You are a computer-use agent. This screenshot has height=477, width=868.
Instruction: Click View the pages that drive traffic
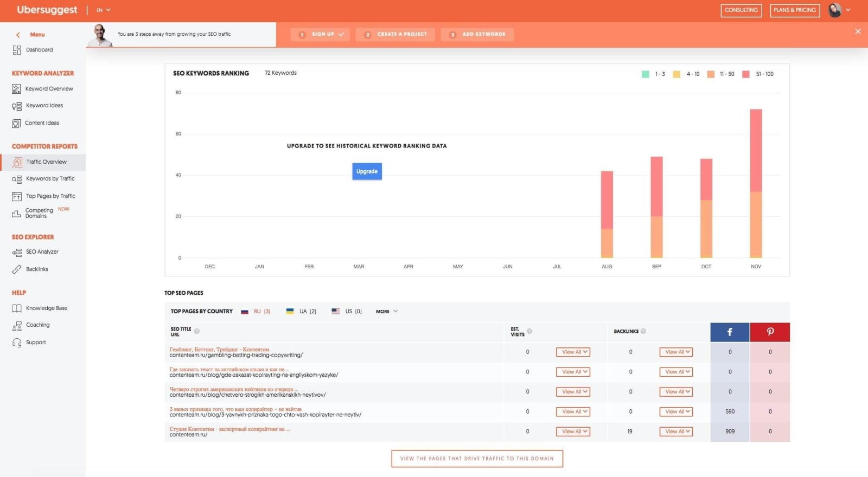477,459
